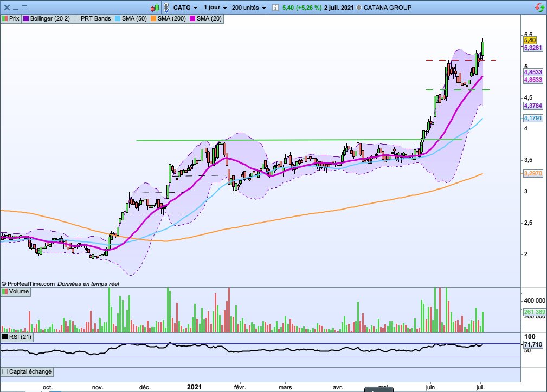Toggle the PRT Bands overlay visibility
This screenshot has height=392, width=547.
pyautogui.click(x=77, y=18)
